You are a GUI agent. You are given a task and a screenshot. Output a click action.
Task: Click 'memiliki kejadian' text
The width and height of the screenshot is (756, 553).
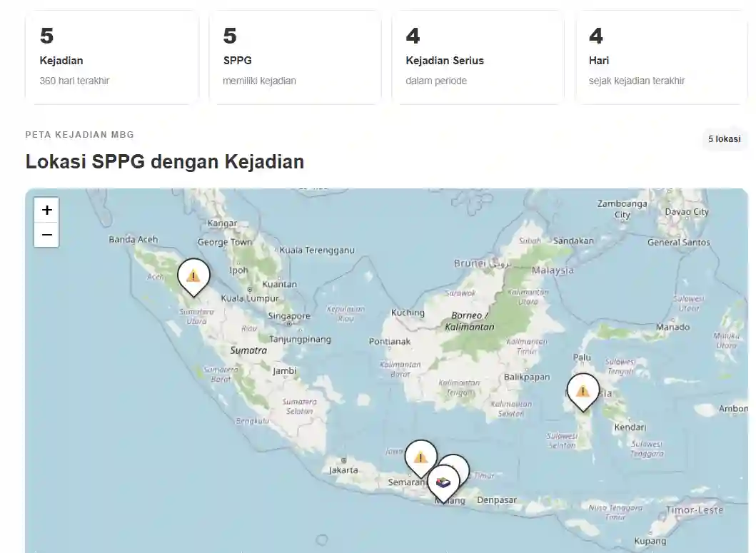pyautogui.click(x=259, y=81)
